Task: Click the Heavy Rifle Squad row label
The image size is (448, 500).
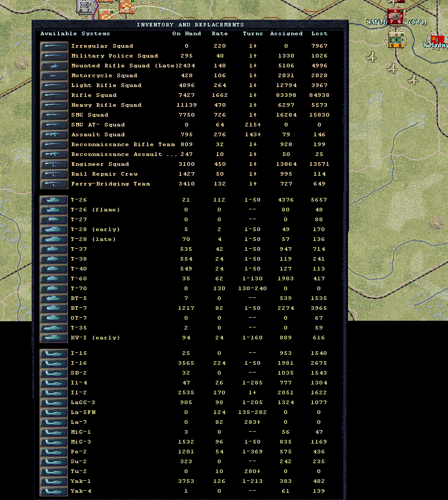Action: coord(106,105)
